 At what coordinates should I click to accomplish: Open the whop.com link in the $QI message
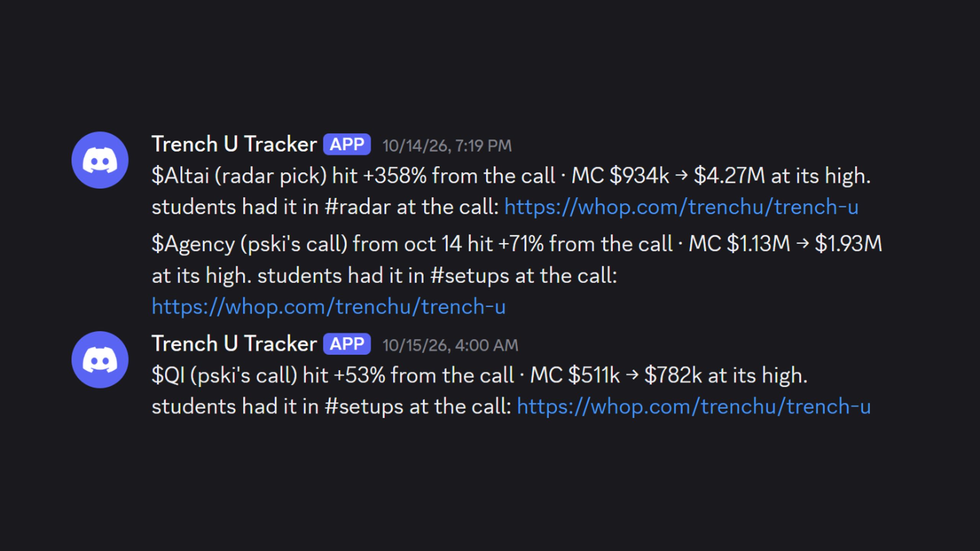(x=694, y=406)
